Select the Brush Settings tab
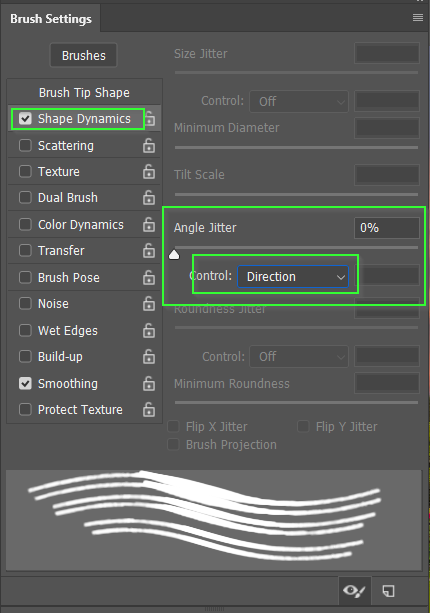The height and width of the screenshot is (613, 430). [x=51, y=19]
